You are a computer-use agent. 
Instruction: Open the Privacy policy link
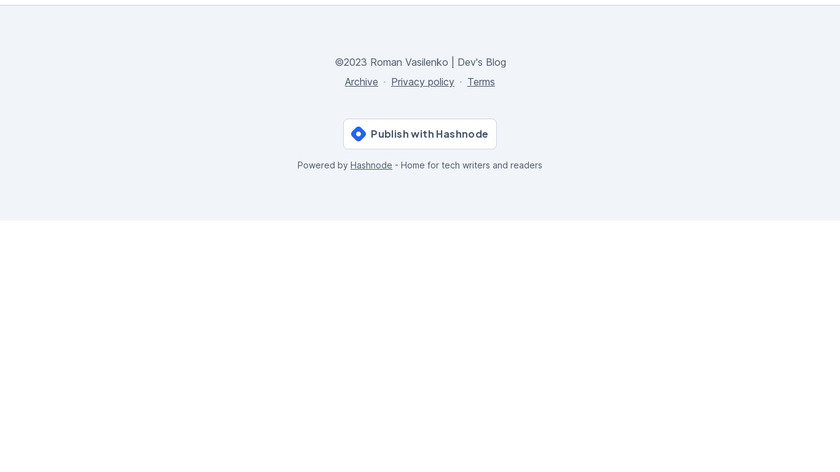pyautogui.click(x=423, y=82)
